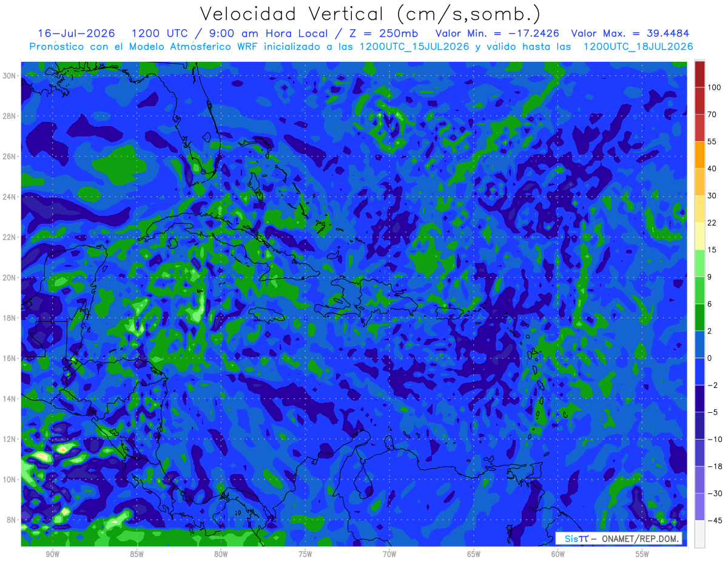
Task: Click the colorbar label "-5"
Action: coord(712,412)
